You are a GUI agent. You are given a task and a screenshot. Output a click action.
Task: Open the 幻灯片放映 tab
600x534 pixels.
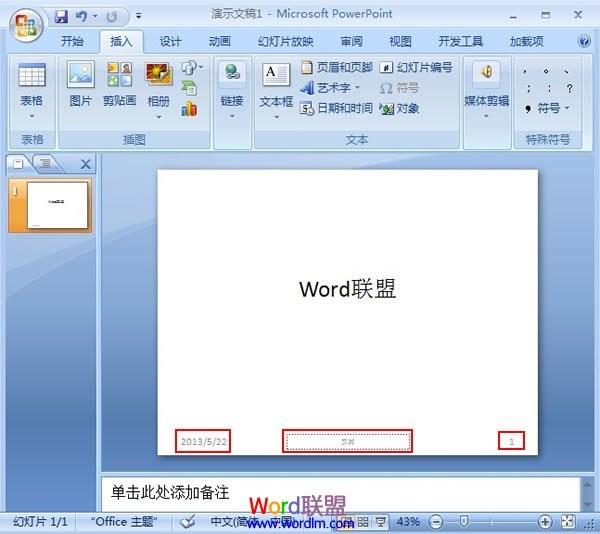click(x=286, y=41)
